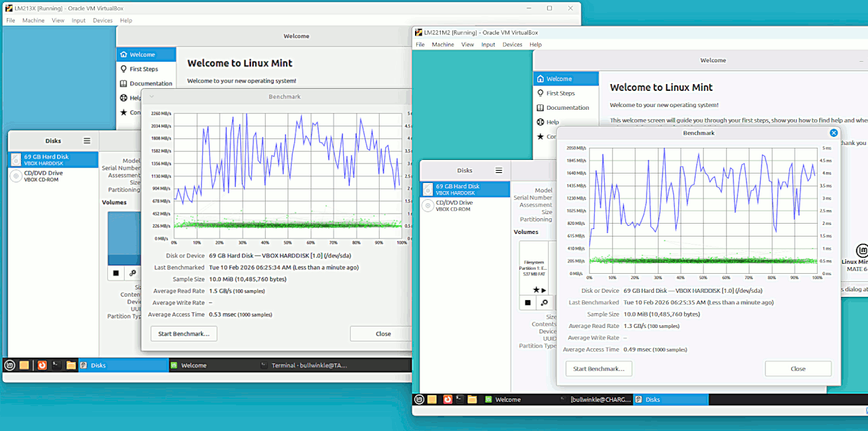Open File menu in LM221M2 VirtualBox window
Image resolution: width=868 pixels, height=431 pixels.
(x=420, y=45)
